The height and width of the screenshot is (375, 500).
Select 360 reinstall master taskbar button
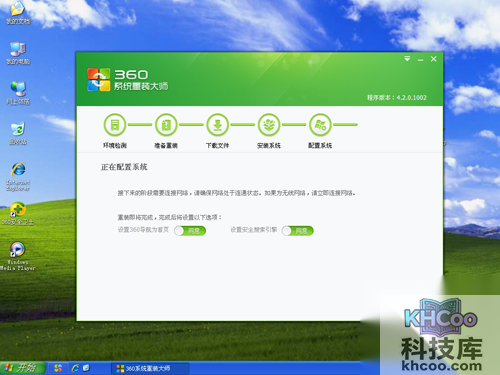click(x=150, y=368)
